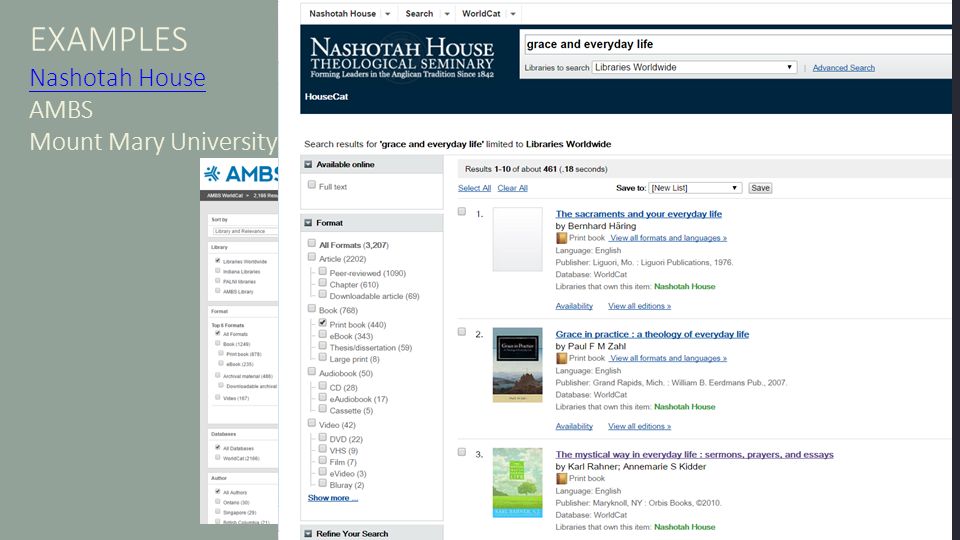Check the Cassette (5) filter
960x540 pixels.
tap(322, 409)
